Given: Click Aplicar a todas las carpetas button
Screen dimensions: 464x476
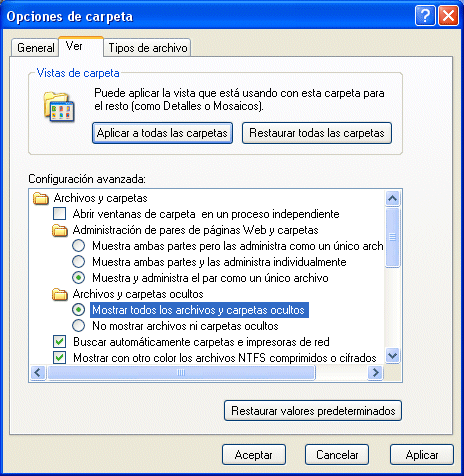Looking at the screenshot, I should [162, 133].
